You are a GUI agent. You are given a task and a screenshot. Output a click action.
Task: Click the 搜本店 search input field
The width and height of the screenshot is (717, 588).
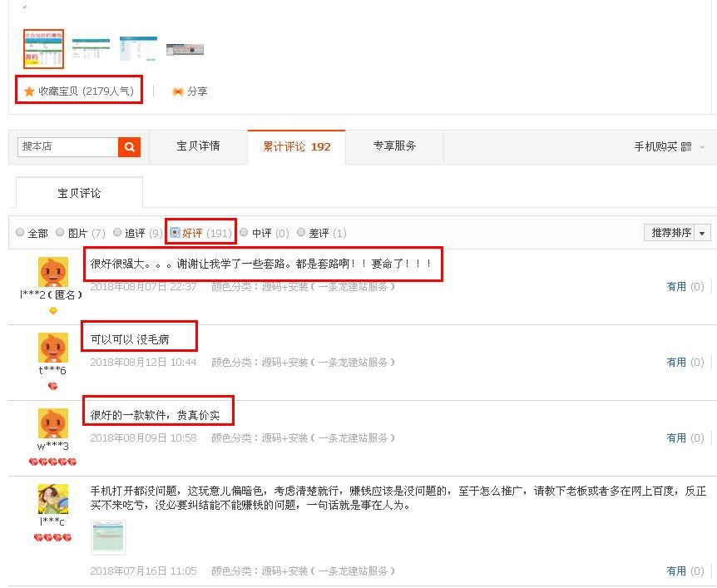pos(67,147)
